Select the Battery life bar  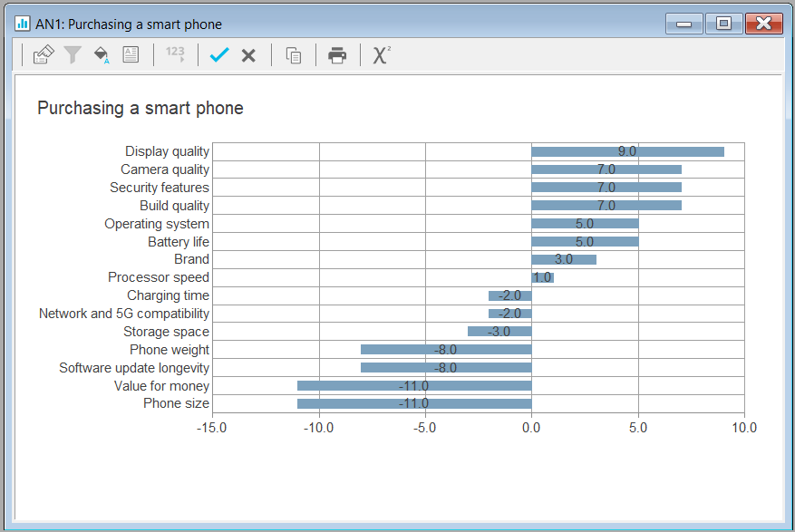click(585, 242)
